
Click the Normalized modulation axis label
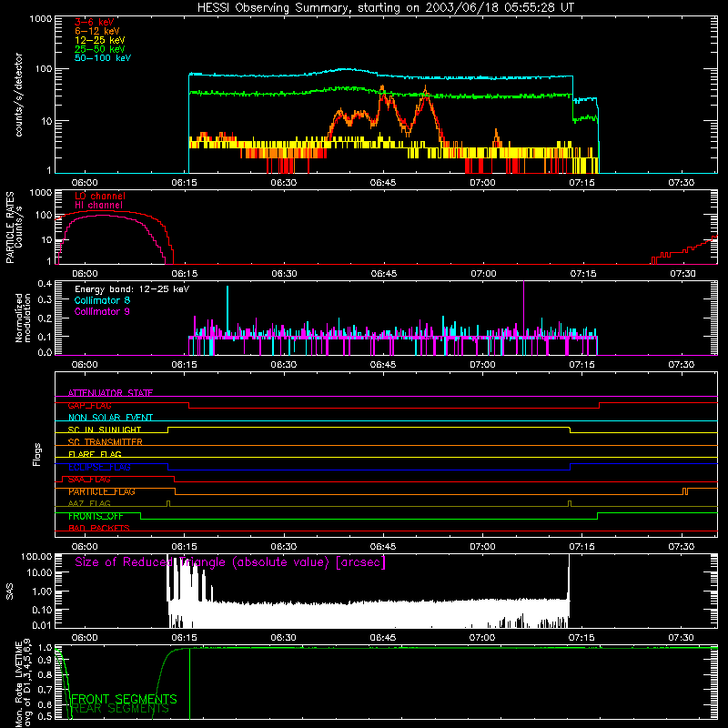23,318
